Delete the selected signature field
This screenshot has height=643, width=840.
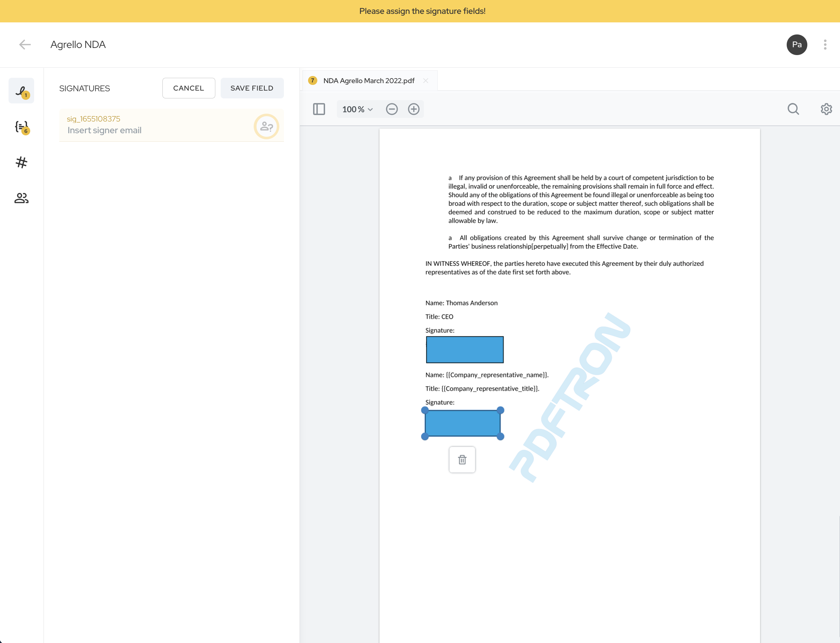tap(462, 459)
